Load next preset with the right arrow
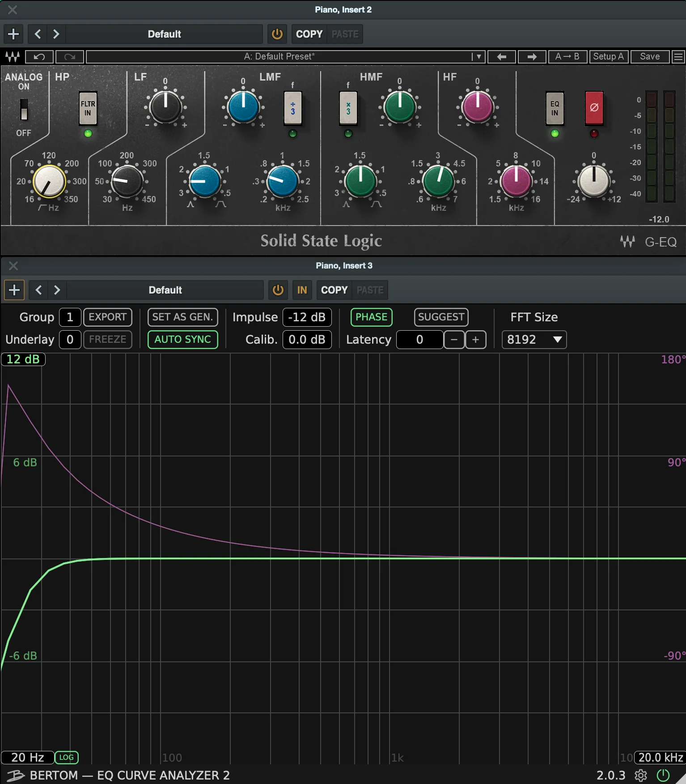This screenshot has height=784, width=686. [532, 57]
